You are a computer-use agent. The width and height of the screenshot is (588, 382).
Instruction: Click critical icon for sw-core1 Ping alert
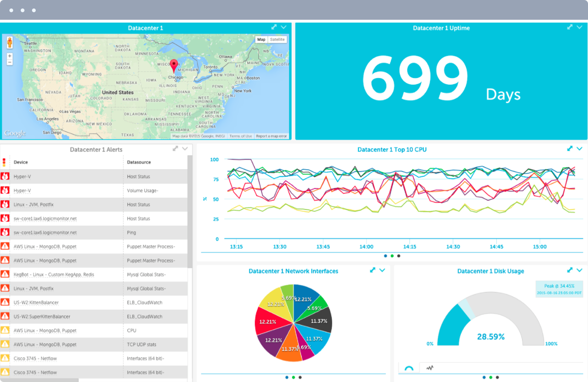[5, 232]
